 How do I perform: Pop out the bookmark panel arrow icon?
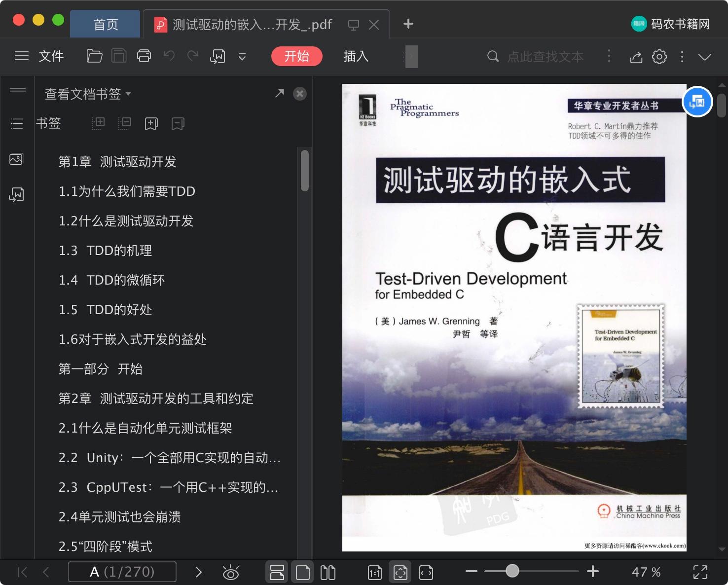point(280,93)
